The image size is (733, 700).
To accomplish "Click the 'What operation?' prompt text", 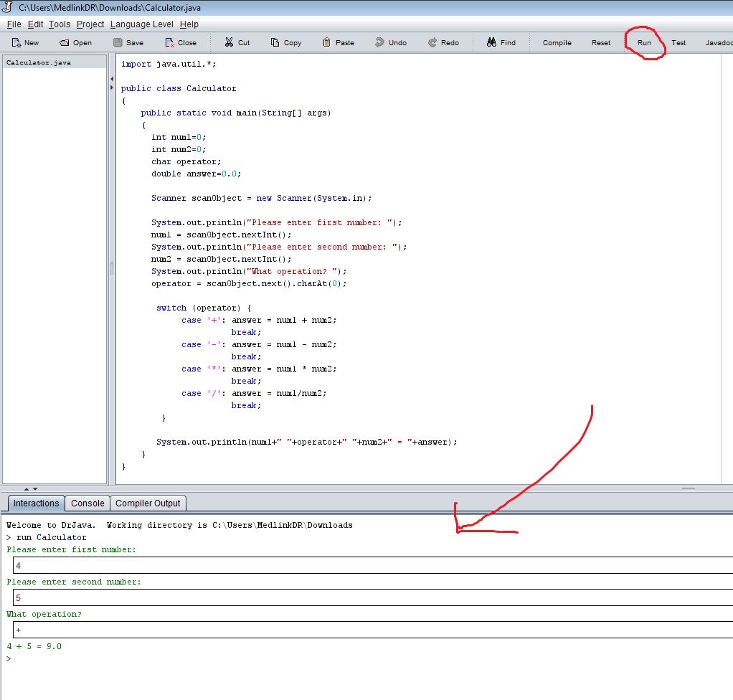I will coord(44,614).
